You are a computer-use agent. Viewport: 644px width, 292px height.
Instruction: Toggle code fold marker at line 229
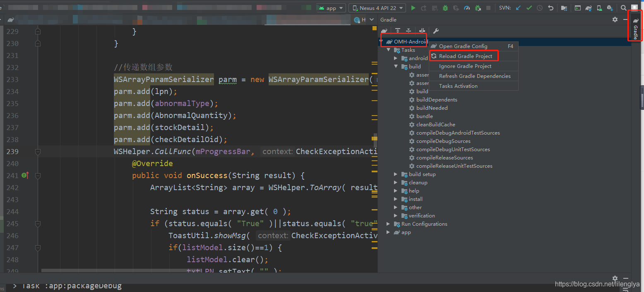[x=38, y=31]
